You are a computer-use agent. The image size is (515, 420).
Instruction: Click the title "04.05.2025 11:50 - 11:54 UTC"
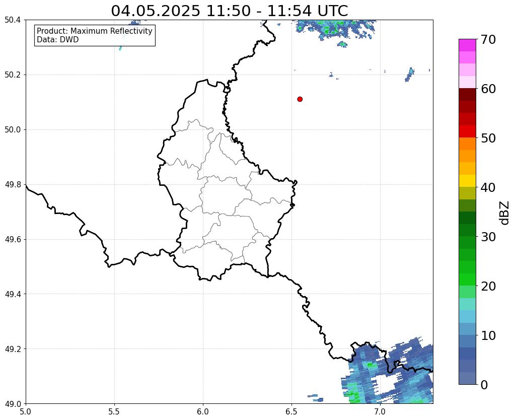[229, 11]
